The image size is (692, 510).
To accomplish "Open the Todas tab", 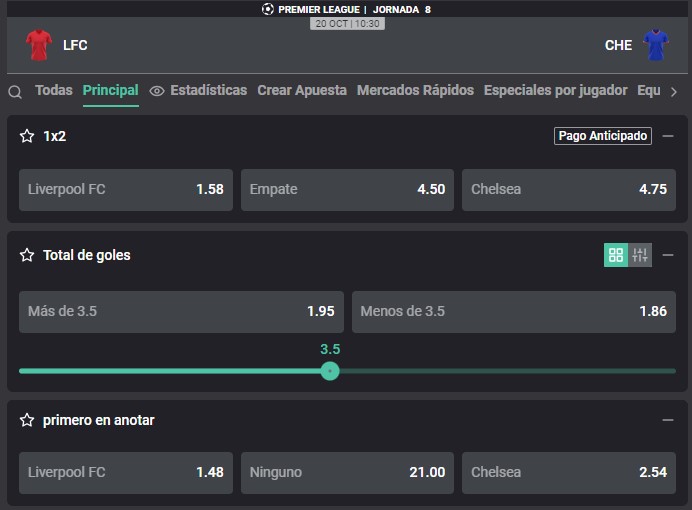I will (54, 90).
